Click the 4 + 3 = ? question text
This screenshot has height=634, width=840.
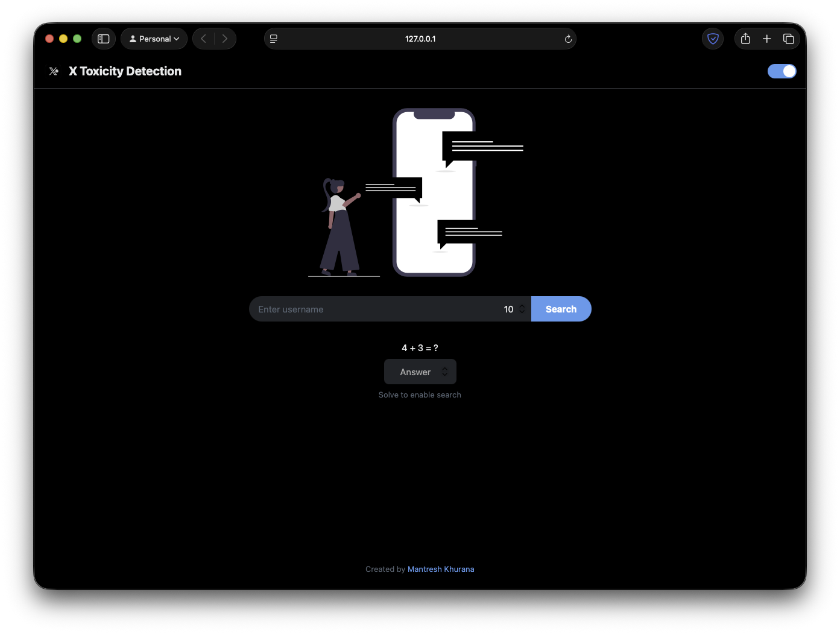[x=420, y=347]
